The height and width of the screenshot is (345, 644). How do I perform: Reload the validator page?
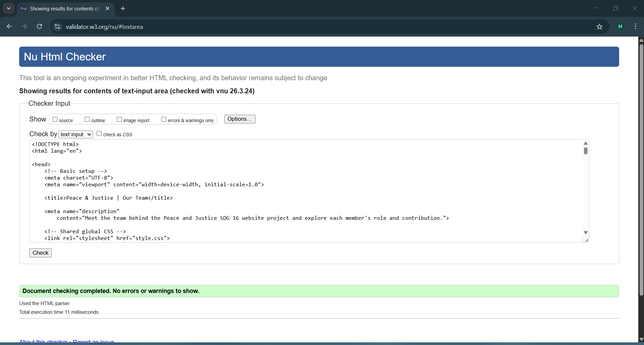[x=39, y=27]
